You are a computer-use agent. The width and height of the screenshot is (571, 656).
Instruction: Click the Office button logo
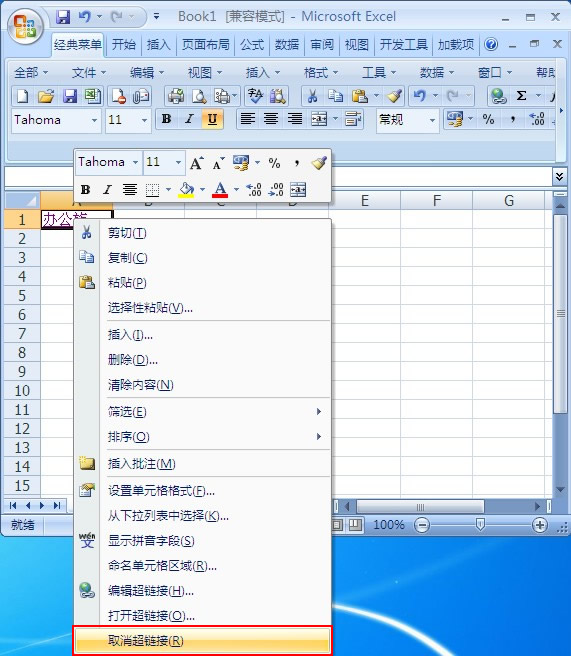25,26
